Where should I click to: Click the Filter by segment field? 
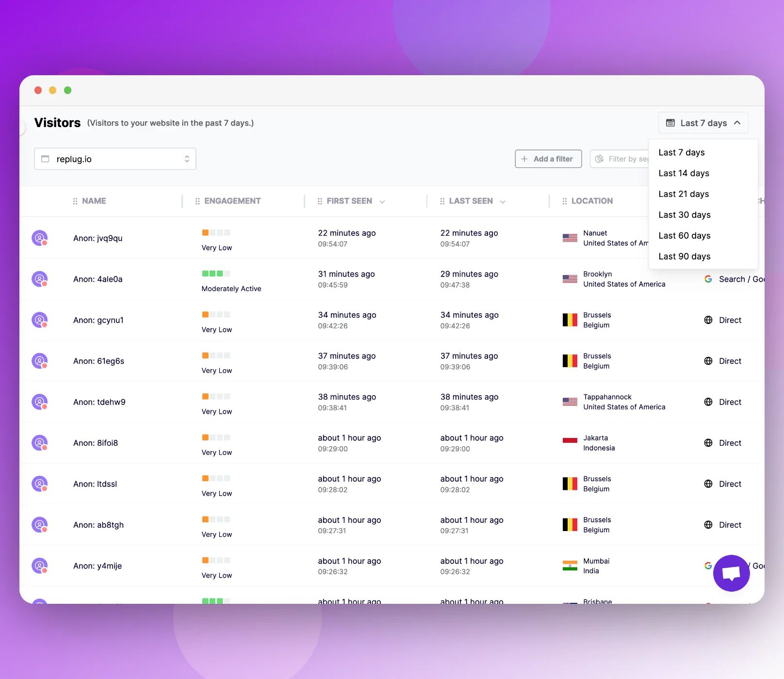(x=620, y=159)
